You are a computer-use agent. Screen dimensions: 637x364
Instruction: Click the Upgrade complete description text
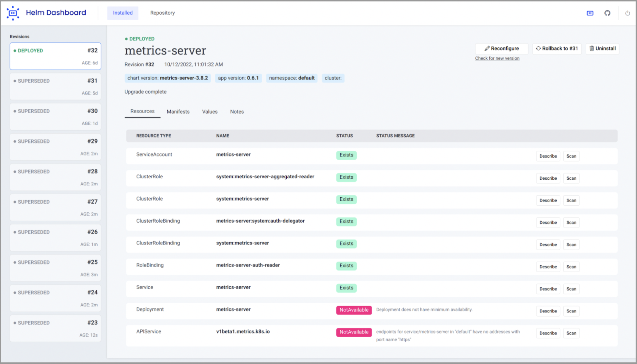(145, 92)
